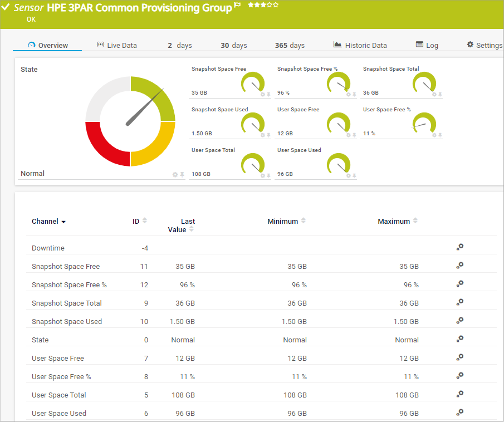Image resolution: width=504 pixels, height=422 pixels.
Task: Sort table by Maximum column
Action: point(415,221)
